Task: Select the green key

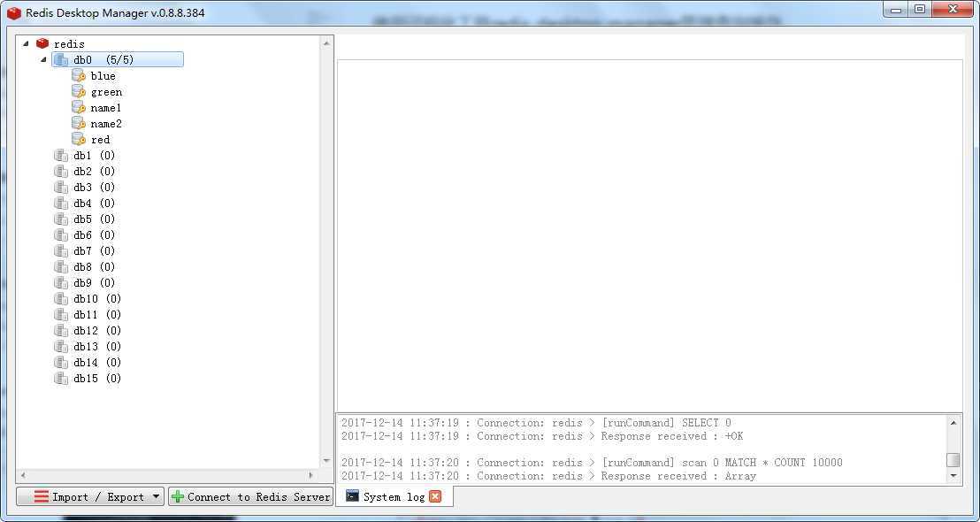Action: [x=106, y=92]
